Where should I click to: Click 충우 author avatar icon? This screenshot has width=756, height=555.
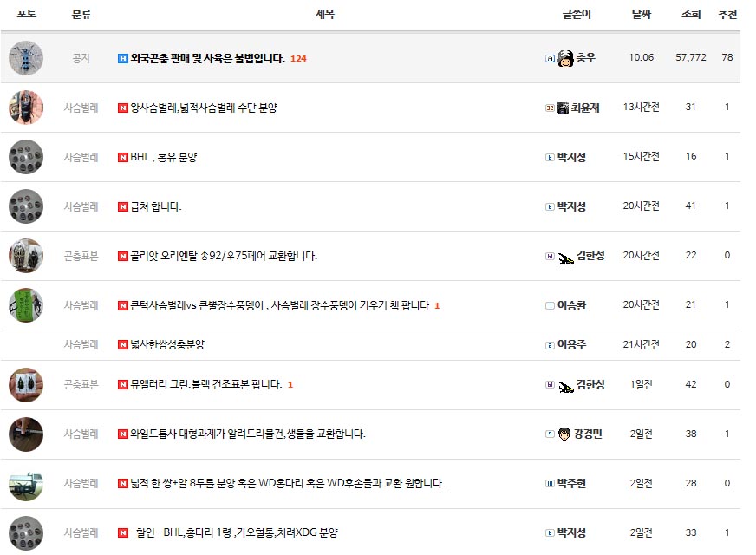coord(565,58)
